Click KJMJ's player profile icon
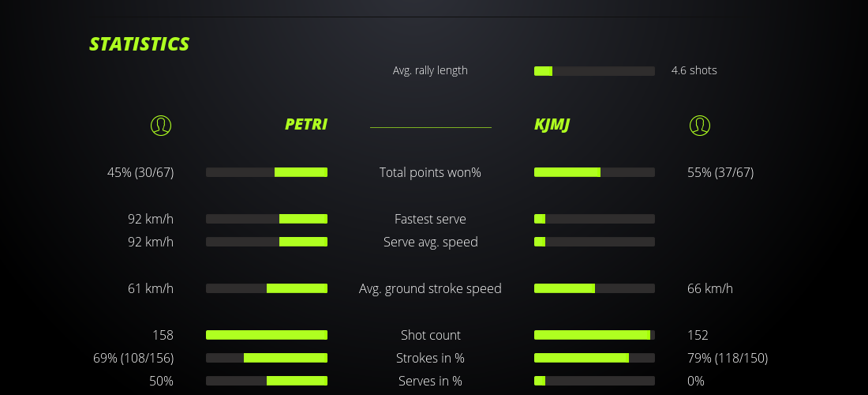Viewport: 868px width, 395px height. (x=700, y=125)
